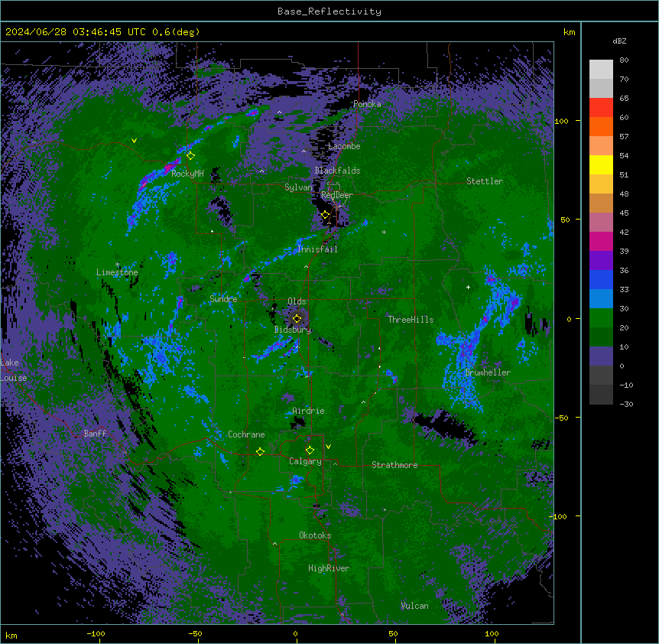The height and width of the screenshot is (644, 659).
Task: Pick the light blue 33-30 dBZ swatch
Action: [601, 298]
